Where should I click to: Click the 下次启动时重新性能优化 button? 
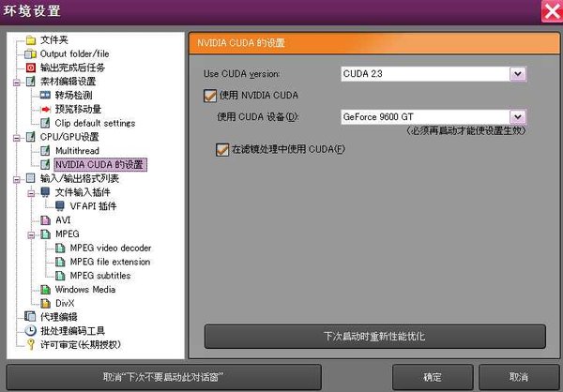pos(374,335)
